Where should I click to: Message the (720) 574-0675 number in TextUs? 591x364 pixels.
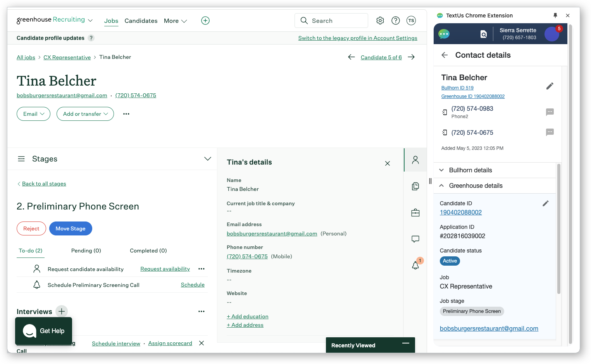click(x=550, y=132)
